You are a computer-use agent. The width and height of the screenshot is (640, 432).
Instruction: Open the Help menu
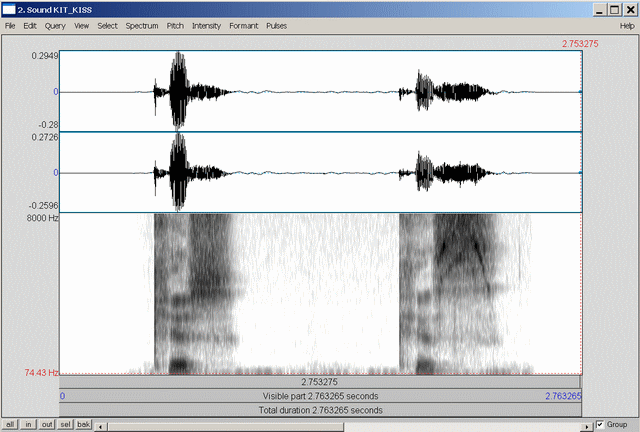tap(598, 25)
